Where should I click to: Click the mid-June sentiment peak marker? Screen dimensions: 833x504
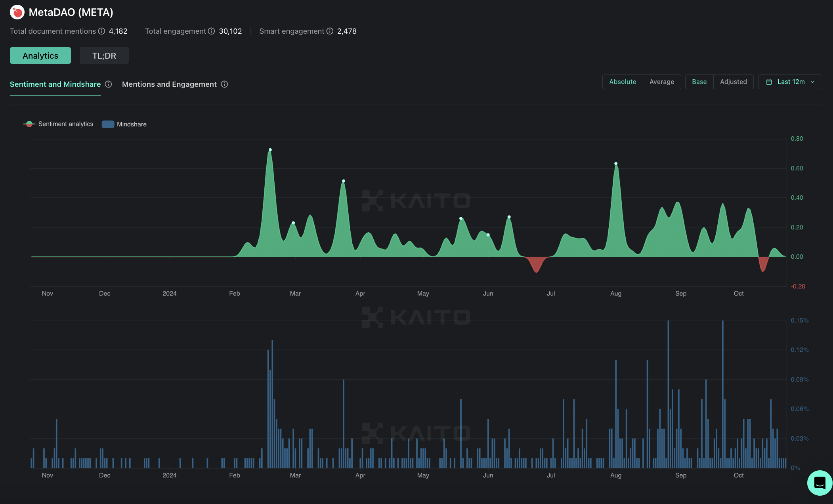tap(509, 217)
